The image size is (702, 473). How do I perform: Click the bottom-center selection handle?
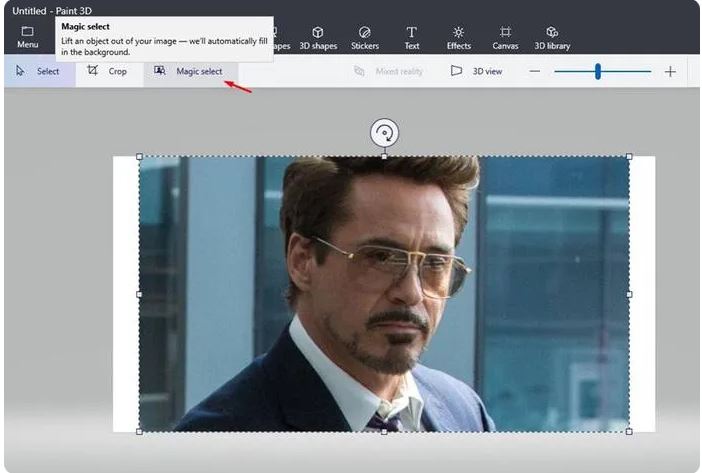tap(384, 431)
